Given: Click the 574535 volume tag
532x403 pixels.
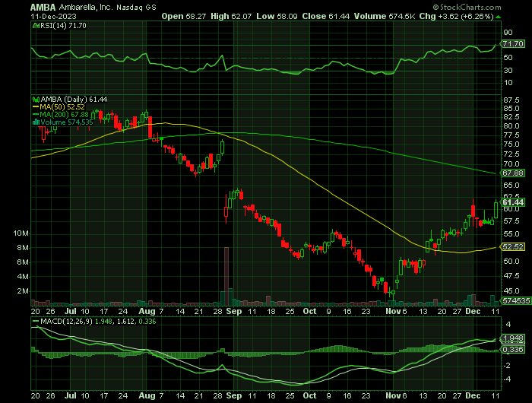Looking at the screenshot, I should point(516,301).
